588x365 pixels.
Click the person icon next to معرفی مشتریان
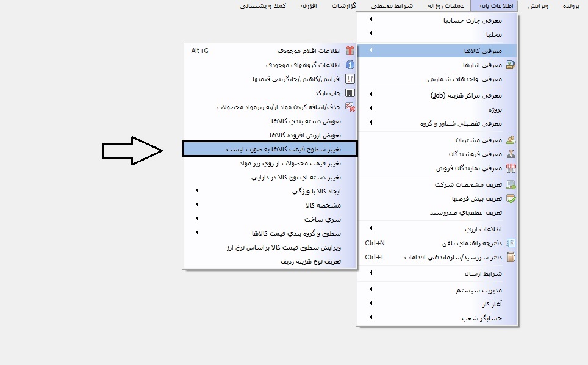coord(511,140)
